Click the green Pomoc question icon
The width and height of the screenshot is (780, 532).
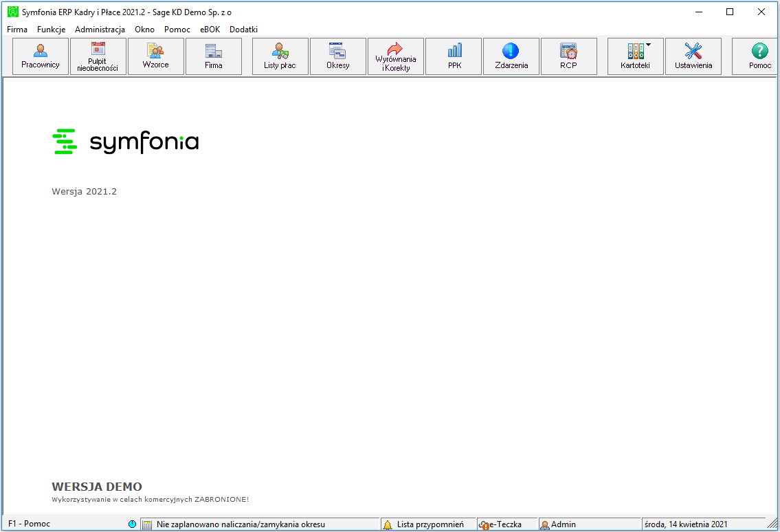[x=759, y=51]
